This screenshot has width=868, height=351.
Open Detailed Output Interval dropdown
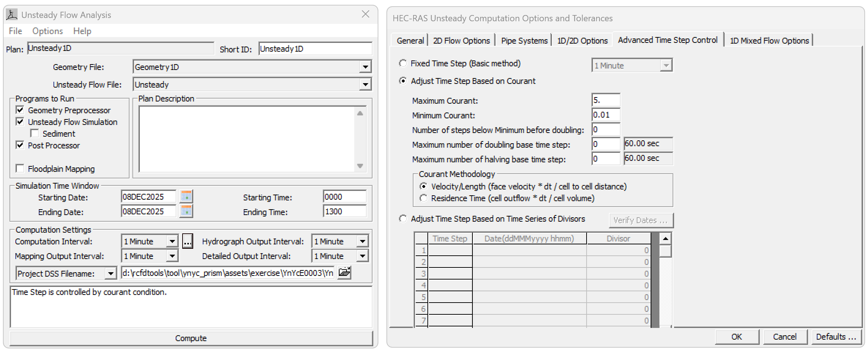point(362,256)
